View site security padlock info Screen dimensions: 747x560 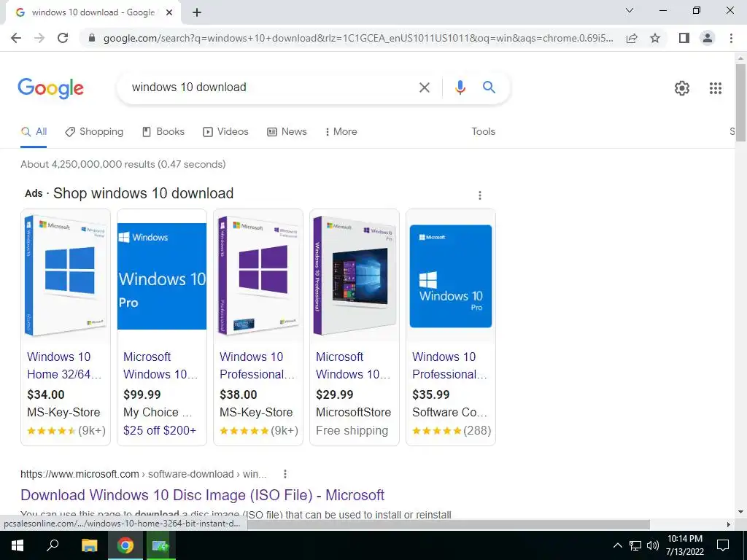92,38
